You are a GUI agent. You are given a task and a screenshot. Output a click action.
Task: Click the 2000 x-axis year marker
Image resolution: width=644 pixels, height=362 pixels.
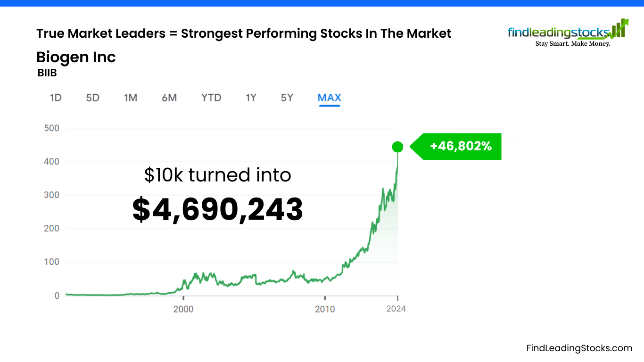point(183,309)
